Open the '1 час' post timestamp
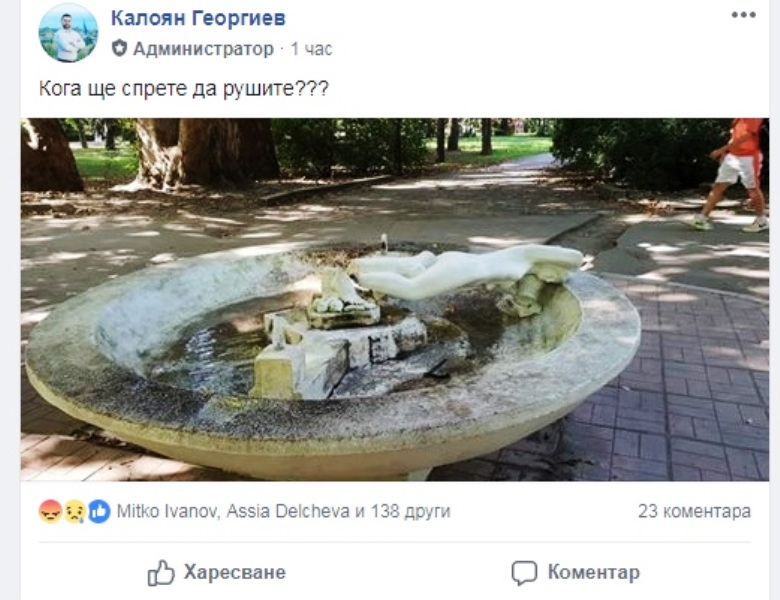Viewport: 780px width, 600px height. 311,49
